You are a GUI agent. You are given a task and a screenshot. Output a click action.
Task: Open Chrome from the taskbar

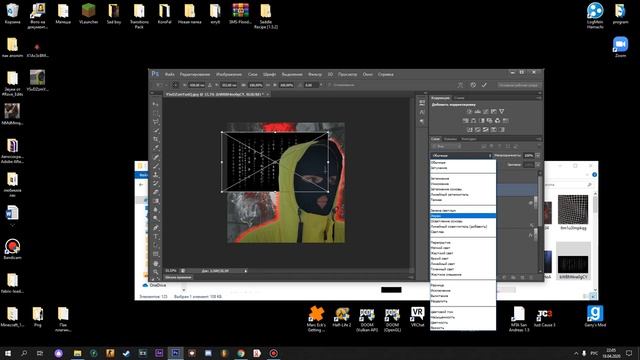tap(241, 353)
